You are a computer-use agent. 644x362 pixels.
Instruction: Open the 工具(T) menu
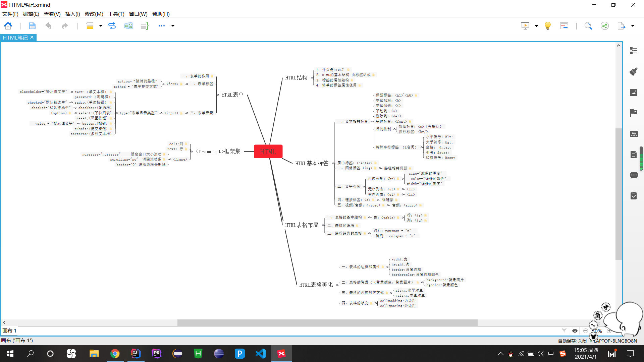coord(116,14)
